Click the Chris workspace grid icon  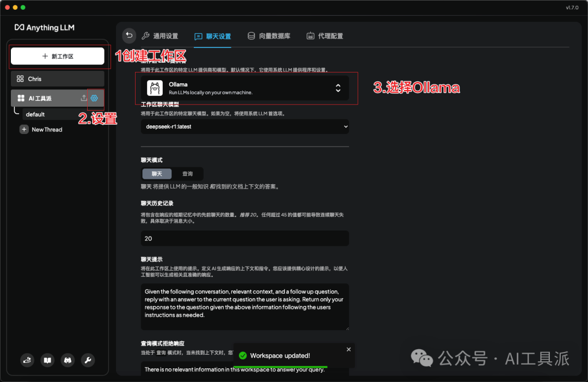pyautogui.click(x=20, y=79)
